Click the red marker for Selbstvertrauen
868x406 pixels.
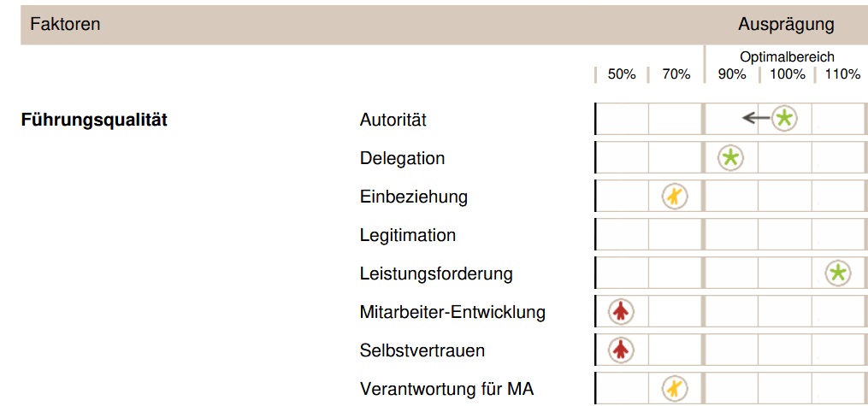pyautogui.click(x=622, y=350)
